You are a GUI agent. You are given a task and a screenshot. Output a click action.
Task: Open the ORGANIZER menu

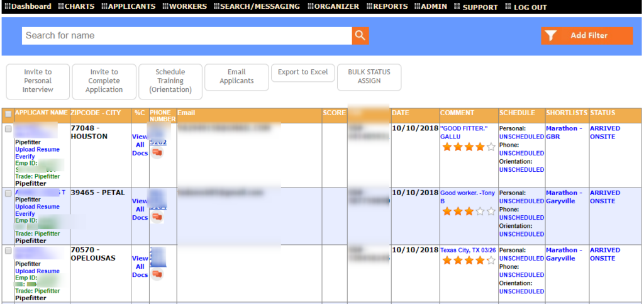point(333,6)
